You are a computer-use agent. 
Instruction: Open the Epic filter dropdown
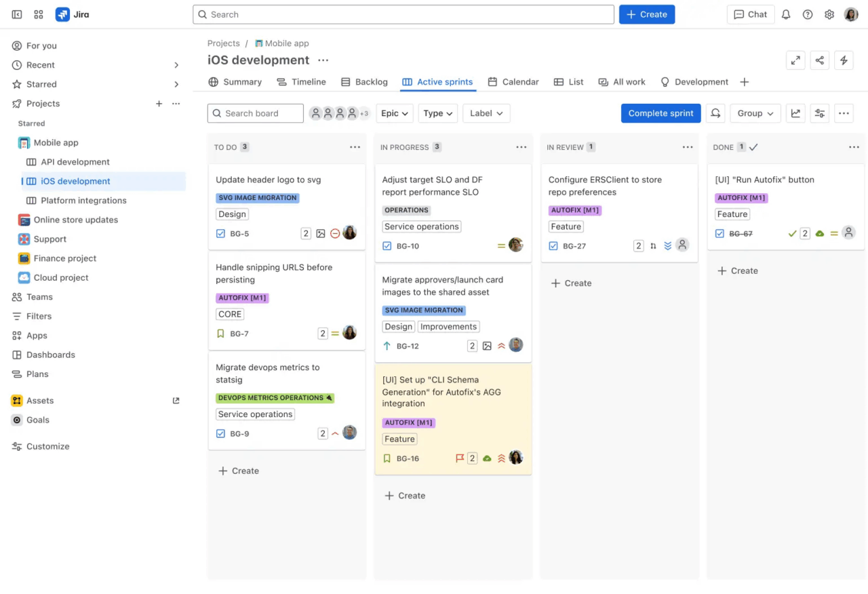[394, 113]
